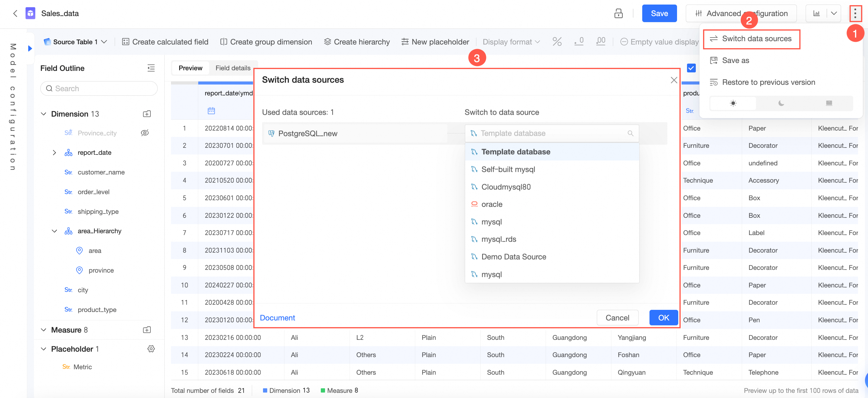Screen dimensions: 868x398
Task: Switch to the Field details tab
Action: tap(233, 68)
